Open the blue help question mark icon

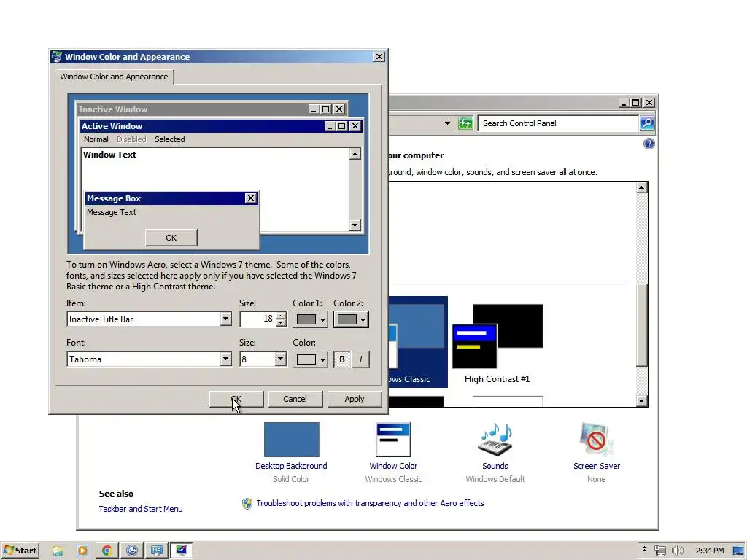click(649, 144)
